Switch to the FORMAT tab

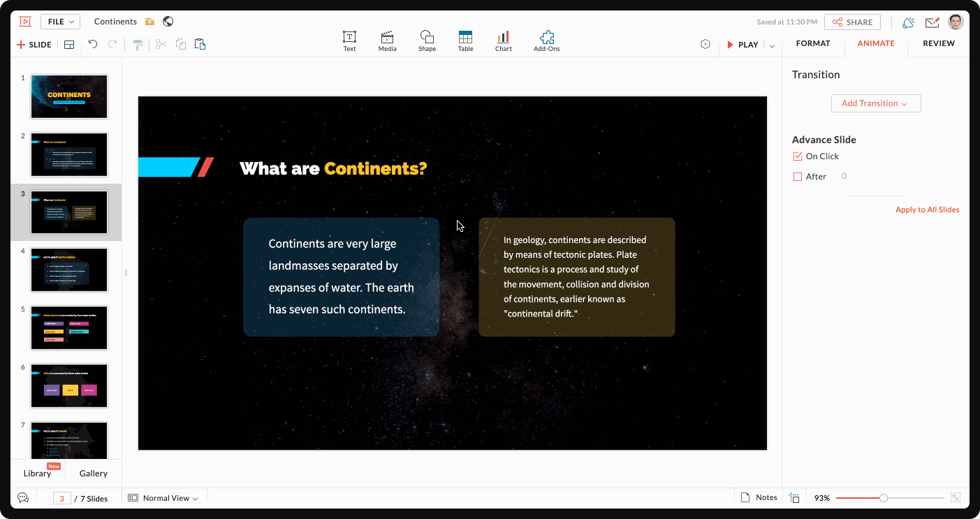point(813,43)
